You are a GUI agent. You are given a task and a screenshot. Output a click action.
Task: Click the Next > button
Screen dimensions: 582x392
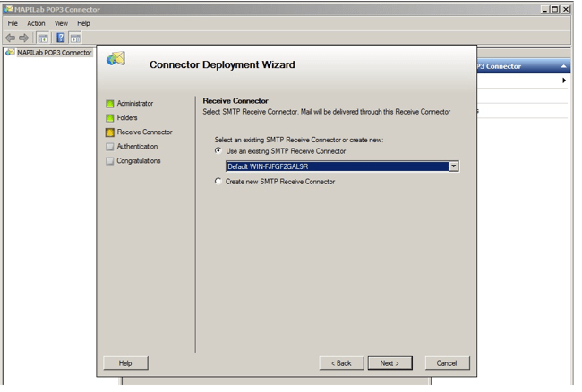tap(389, 363)
